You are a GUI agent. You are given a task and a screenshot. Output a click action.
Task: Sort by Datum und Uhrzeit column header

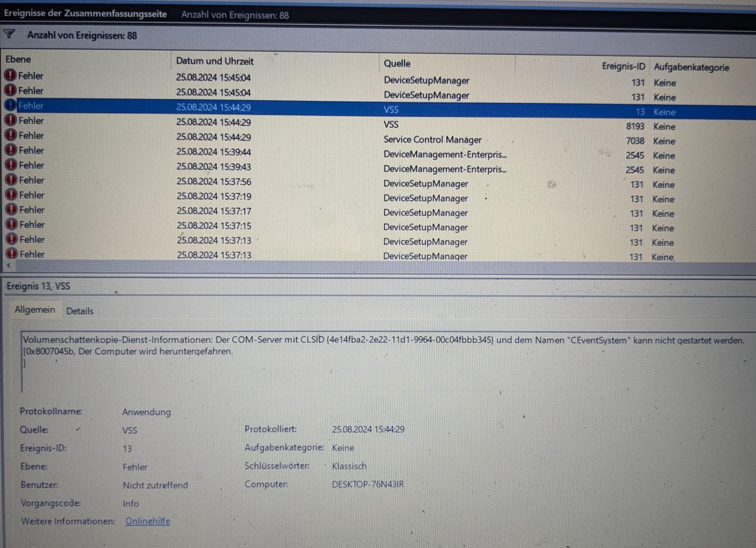215,61
